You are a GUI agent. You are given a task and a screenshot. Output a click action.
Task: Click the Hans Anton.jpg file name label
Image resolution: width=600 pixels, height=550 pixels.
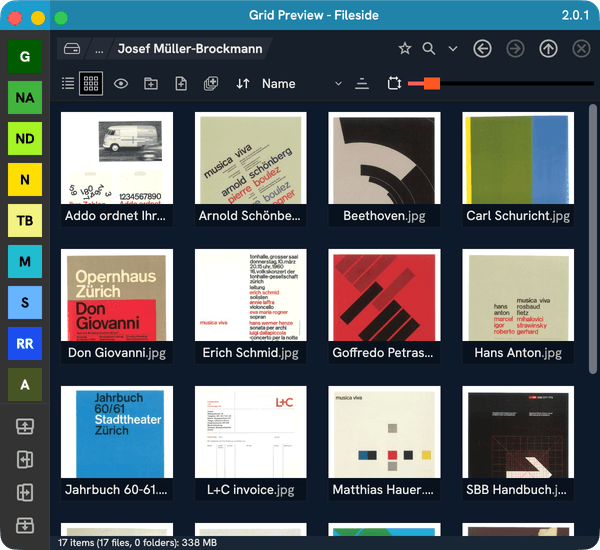[x=518, y=353]
